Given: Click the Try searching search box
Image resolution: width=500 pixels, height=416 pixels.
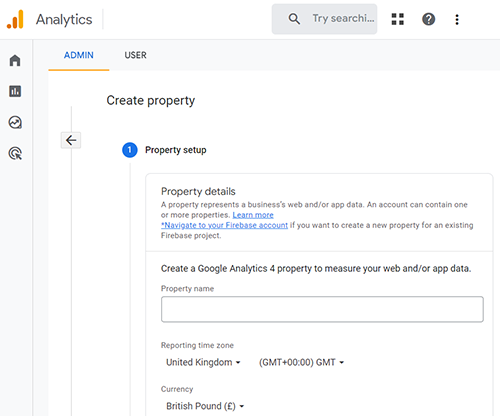Looking at the screenshot, I should pyautogui.click(x=324, y=19).
